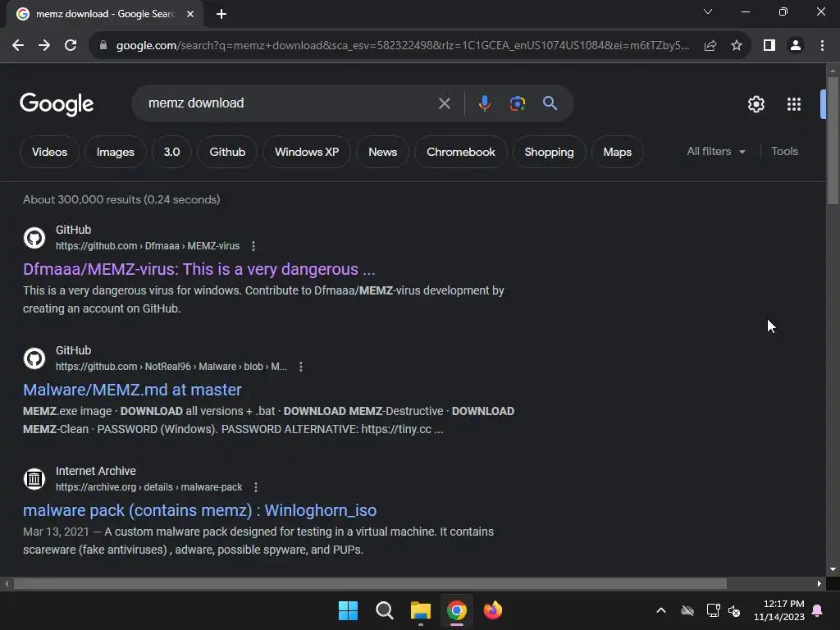Click github.com Dfmaaa MEMZ-virus URL

click(x=148, y=246)
